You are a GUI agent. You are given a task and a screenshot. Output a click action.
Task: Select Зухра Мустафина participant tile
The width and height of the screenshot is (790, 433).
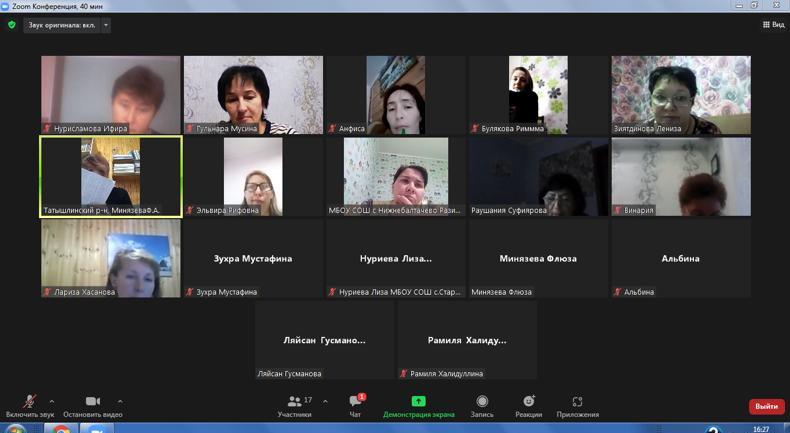(253, 258)
